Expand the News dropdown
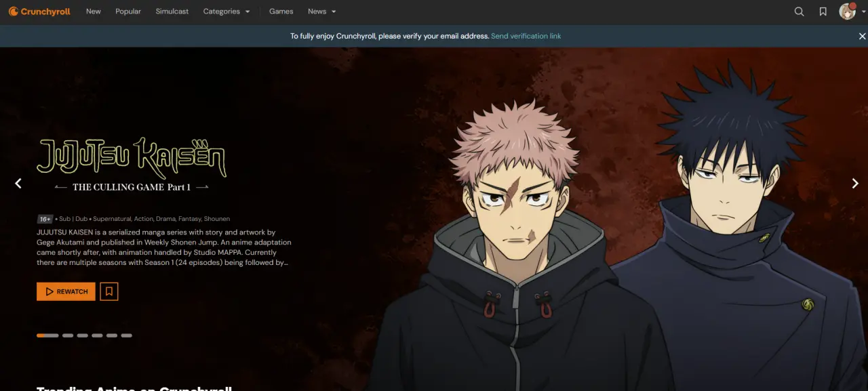 coord(322,12)
